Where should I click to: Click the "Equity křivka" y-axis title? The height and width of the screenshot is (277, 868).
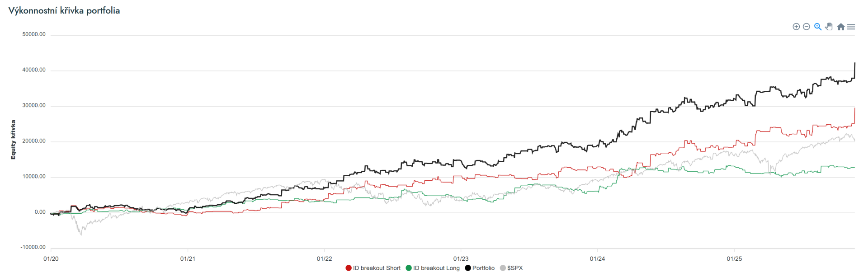13,140
